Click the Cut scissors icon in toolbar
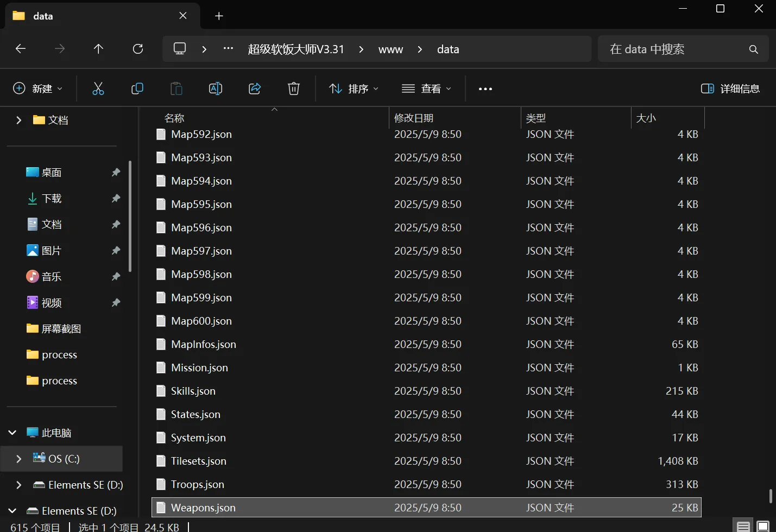The width and height of the screenshot is (776, 532). coord(98,88)
